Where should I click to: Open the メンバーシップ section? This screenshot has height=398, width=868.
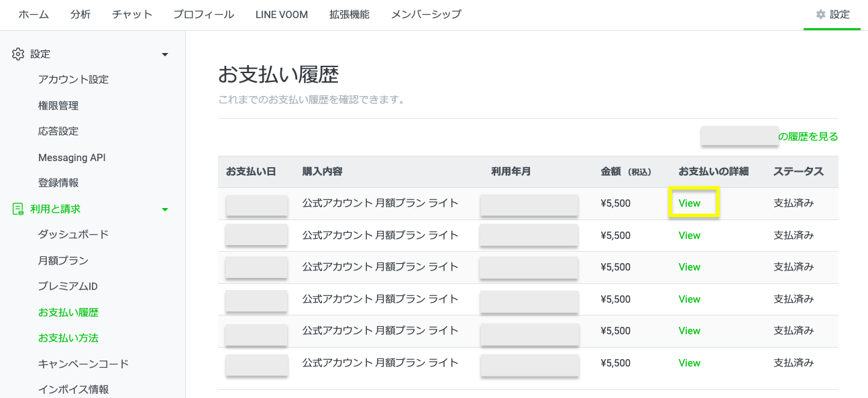pyautogui.click(x=426, y=13)
